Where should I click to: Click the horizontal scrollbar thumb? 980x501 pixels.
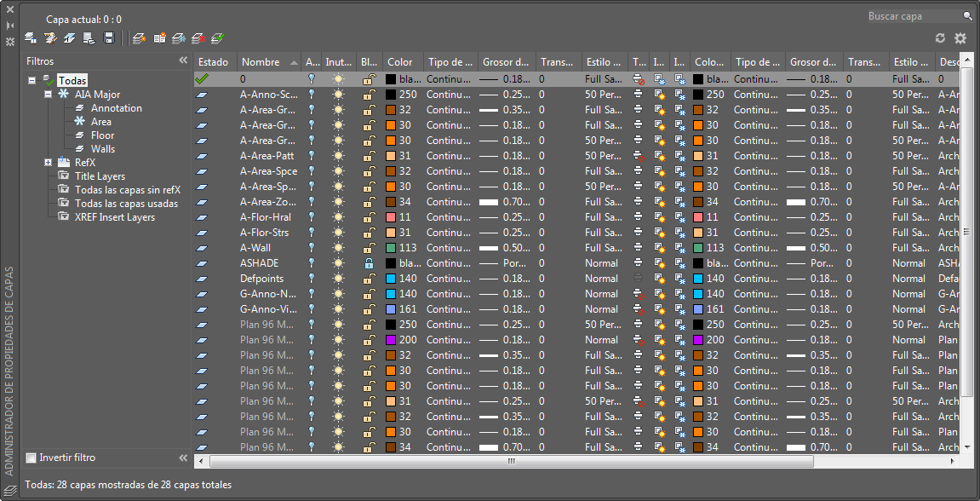tap(511, 462)
